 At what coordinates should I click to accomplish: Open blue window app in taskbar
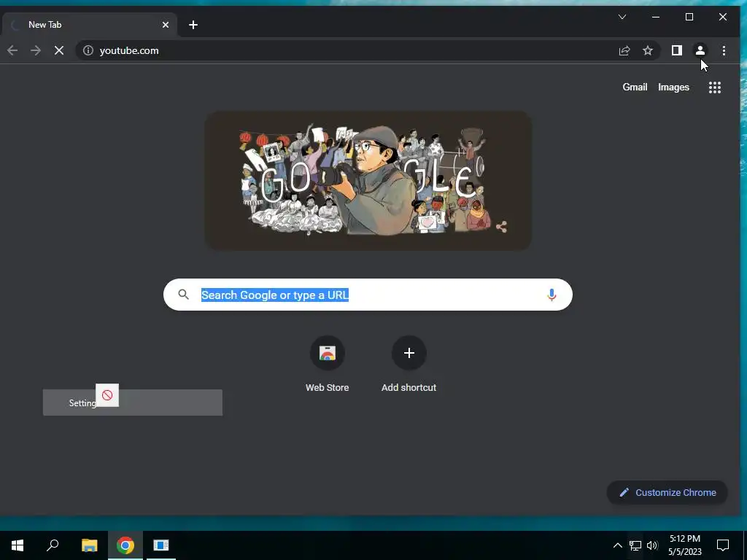coord(161,545)
